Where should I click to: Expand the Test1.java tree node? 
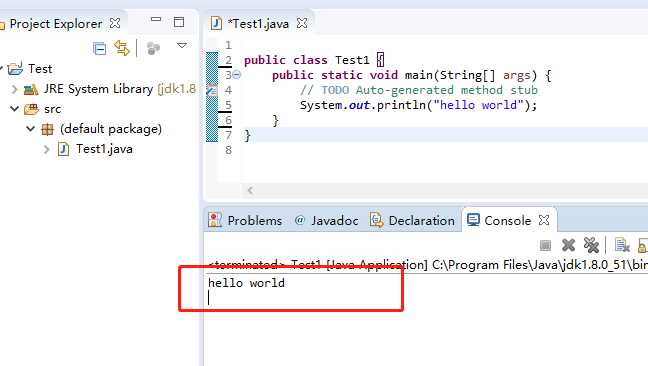tap(46, 149)
